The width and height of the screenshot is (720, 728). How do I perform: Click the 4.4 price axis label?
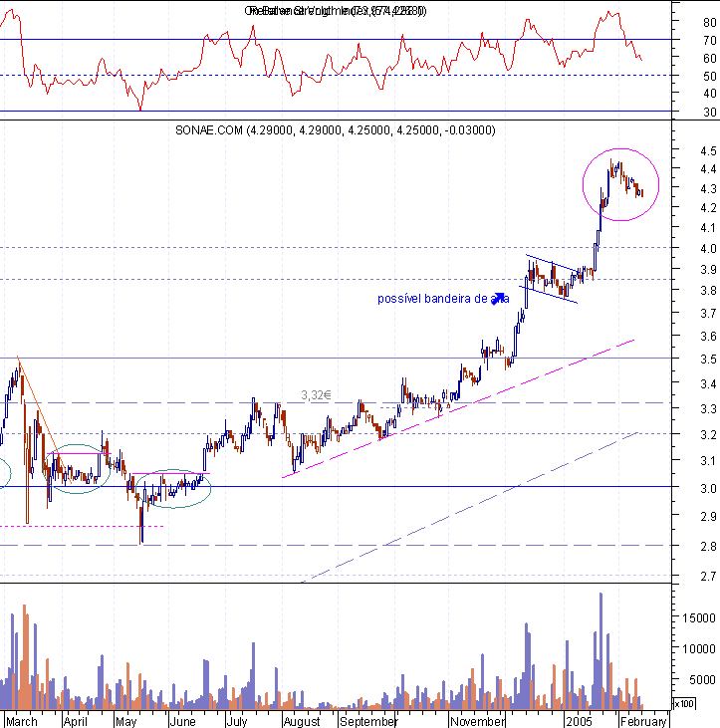708,169
